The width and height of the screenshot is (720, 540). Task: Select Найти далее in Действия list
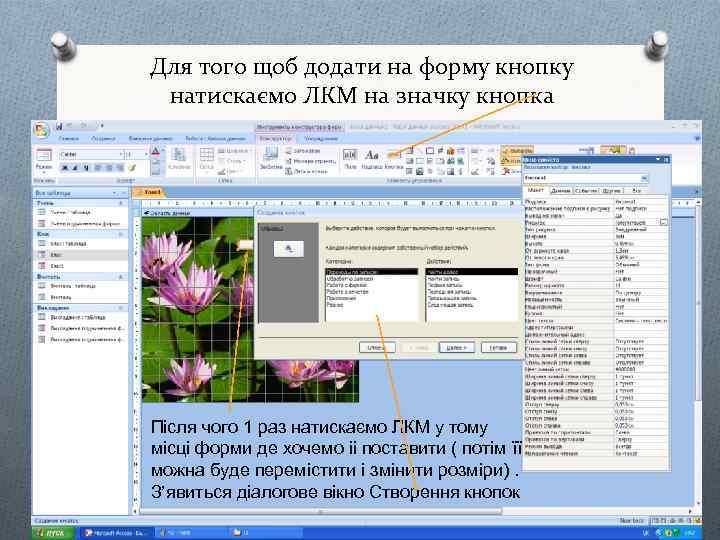472,272
